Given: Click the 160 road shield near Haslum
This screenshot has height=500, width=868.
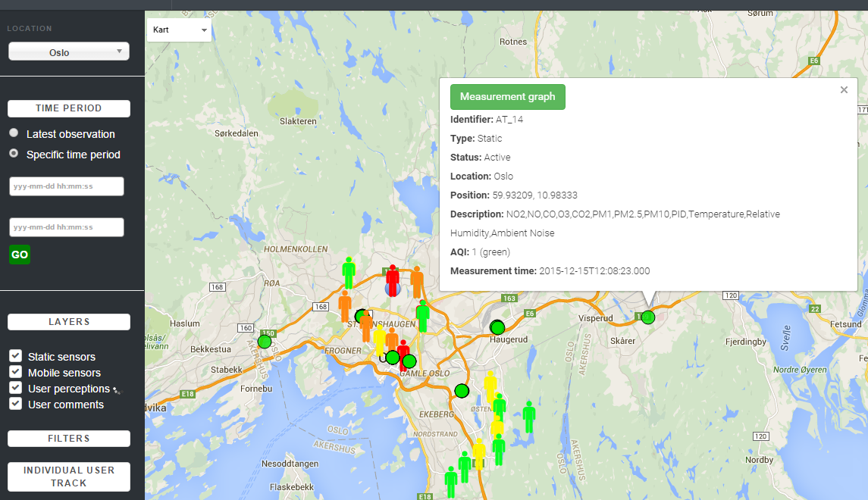Looking at the screenshot, I should (x=245, y=328).
